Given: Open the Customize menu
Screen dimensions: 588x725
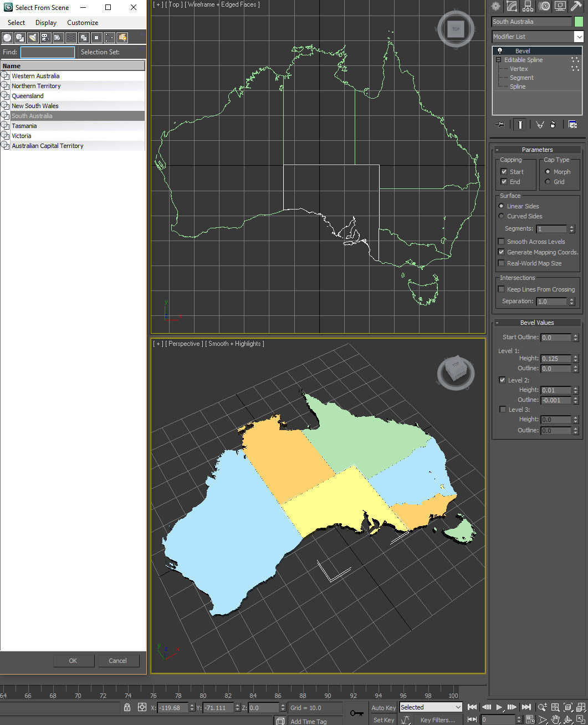Looking at the screenshot, I should (83, 23).
